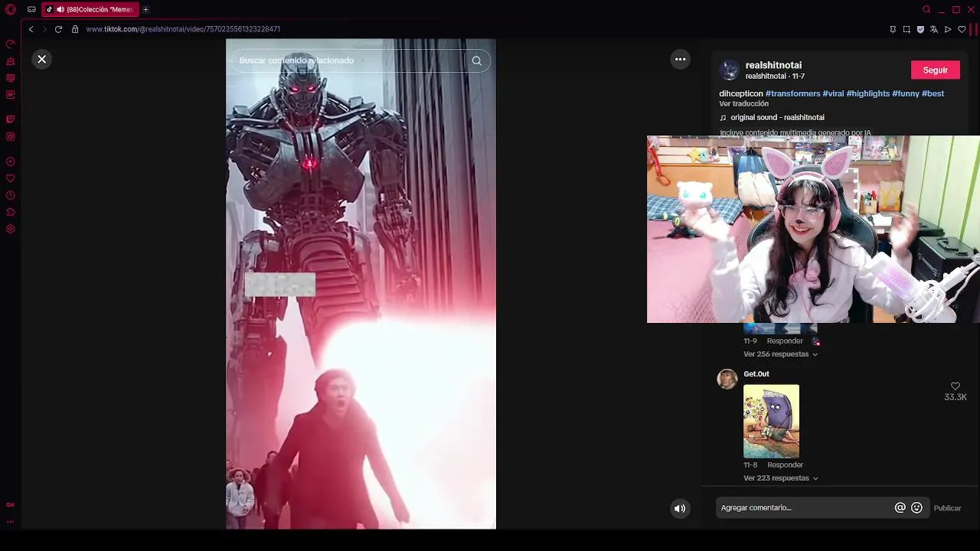Open History clock in sidebar
The height and width of the screenshot is (551, 980).
(x=11, y=195)
